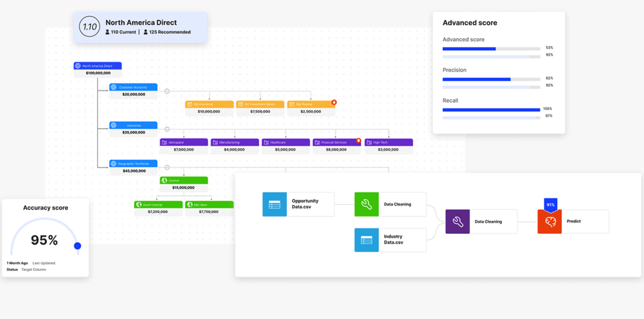644x319 pixels.
Task: Click the red alert badge on Big Pharma
Action: click(x=334, y=102)
